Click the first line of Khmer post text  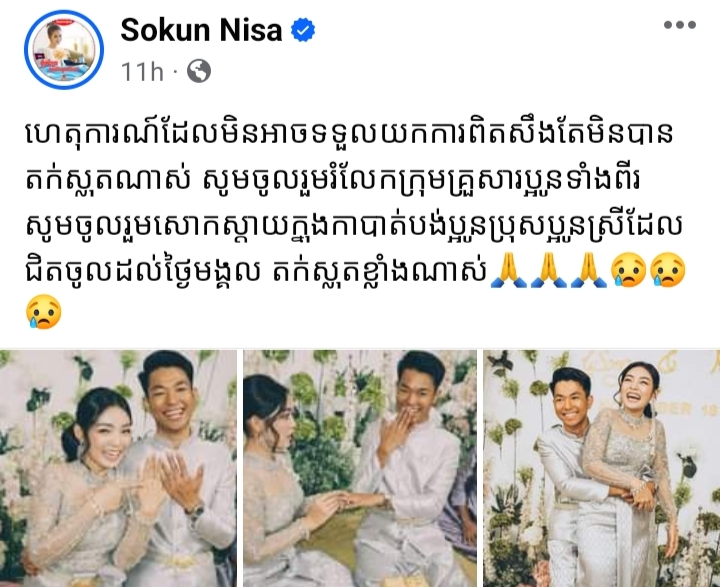349,134
